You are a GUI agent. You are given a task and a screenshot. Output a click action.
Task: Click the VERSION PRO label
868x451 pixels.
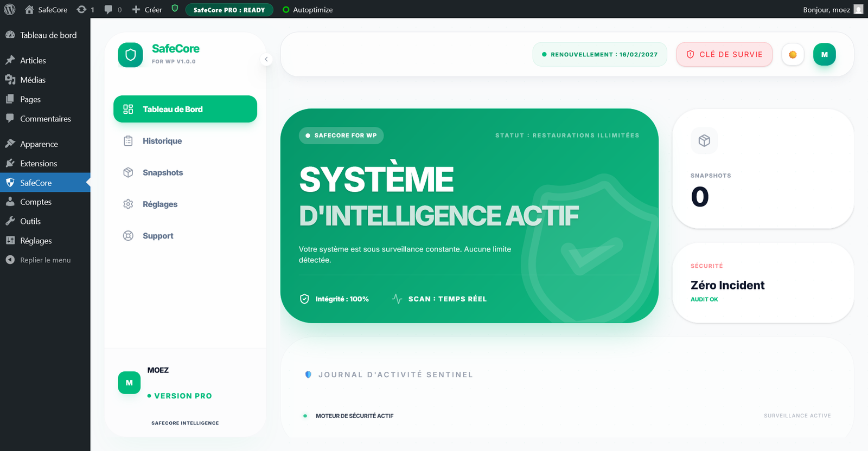coord(183,396)
